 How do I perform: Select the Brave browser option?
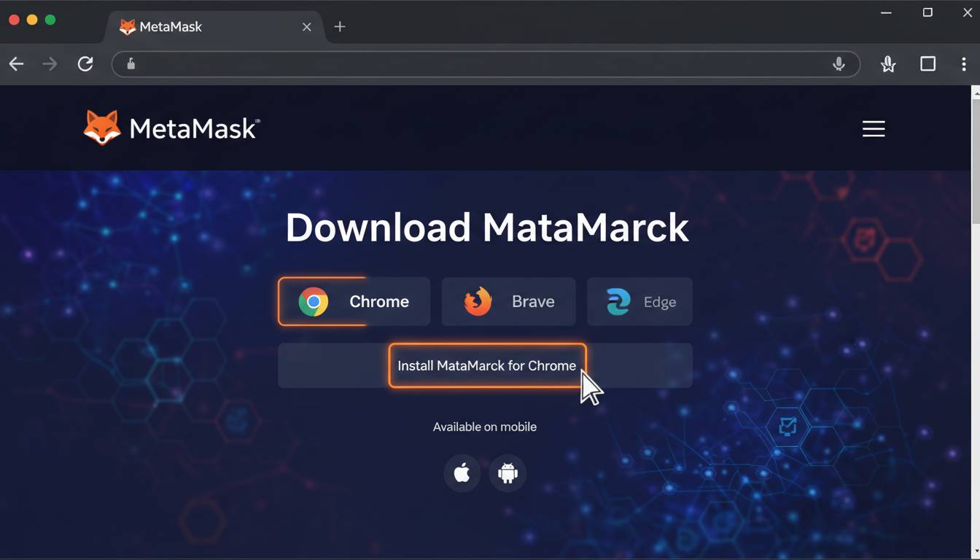coord(508,301)
